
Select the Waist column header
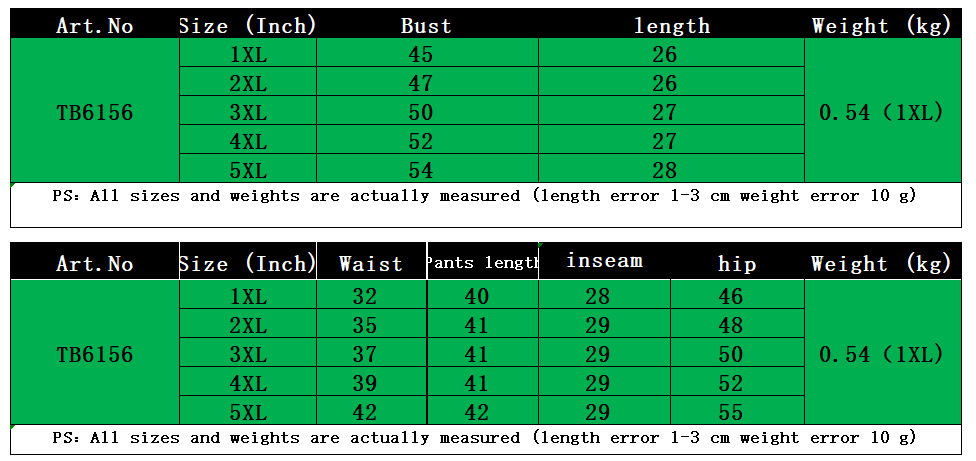(371, 264)
